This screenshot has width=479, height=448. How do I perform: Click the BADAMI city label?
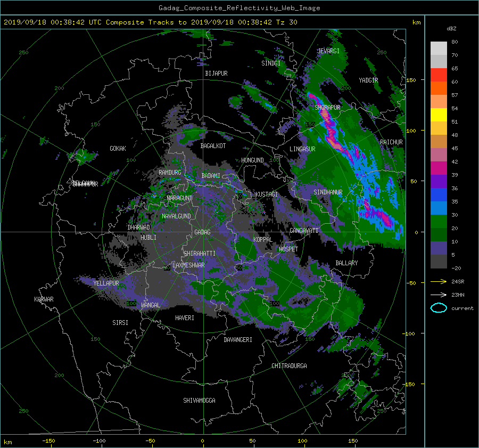pyautogui.click(x=211, y=176)
